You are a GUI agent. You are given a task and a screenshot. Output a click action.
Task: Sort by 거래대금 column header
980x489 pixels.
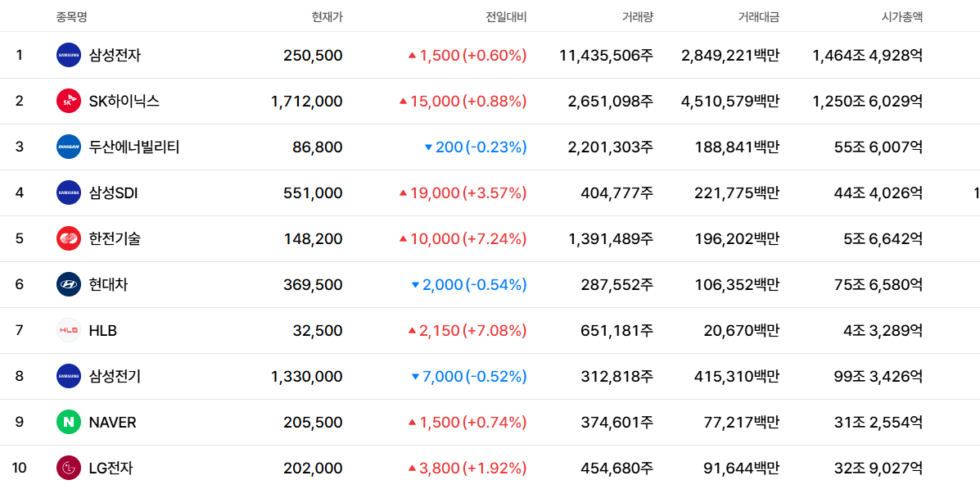click(x=759, y=17)
